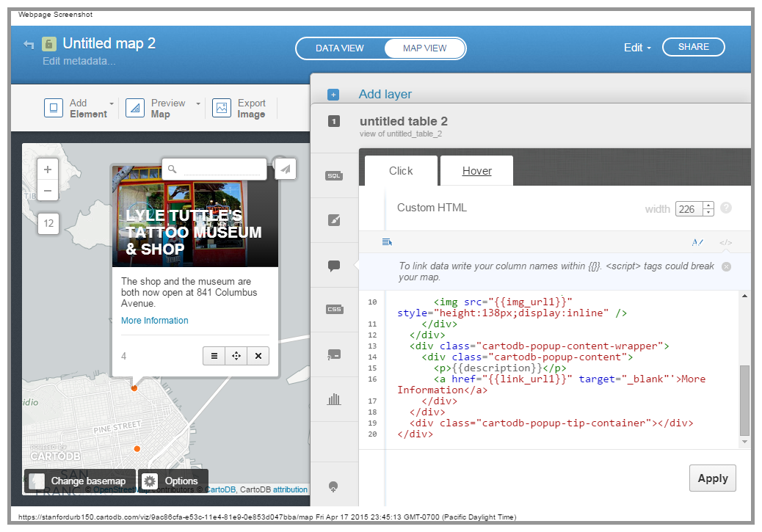The height and width of the screenshot is (532, 762).
Task: Toggle the green lock privacy icon
Action: coord(48,44)
